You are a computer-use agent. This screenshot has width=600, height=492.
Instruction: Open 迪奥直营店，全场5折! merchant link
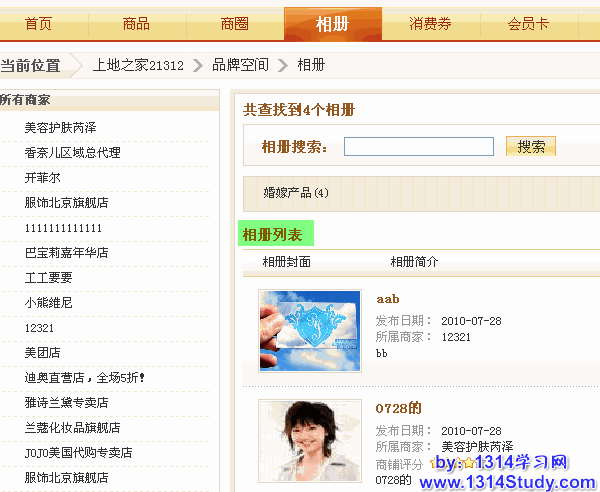click(x=85, y=378)
